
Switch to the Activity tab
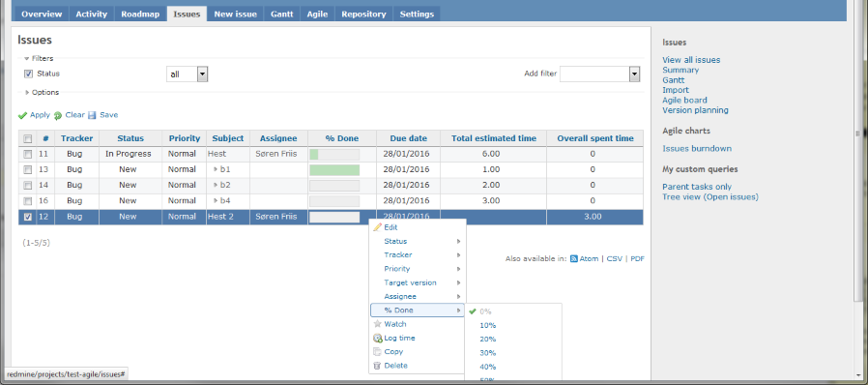click(x=91, y=15)
